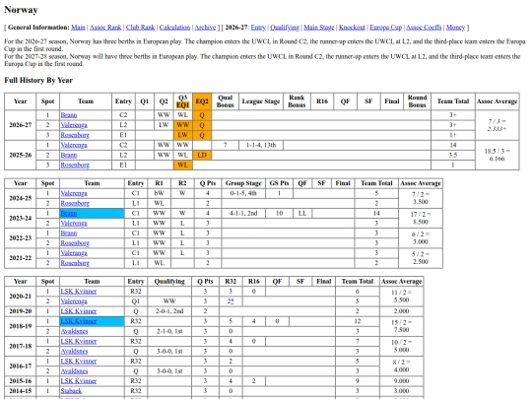The image size is (532, 399).
Task: Select the '2-1-0, 1st' qualifying cell
Action: (x=169, y=331)
